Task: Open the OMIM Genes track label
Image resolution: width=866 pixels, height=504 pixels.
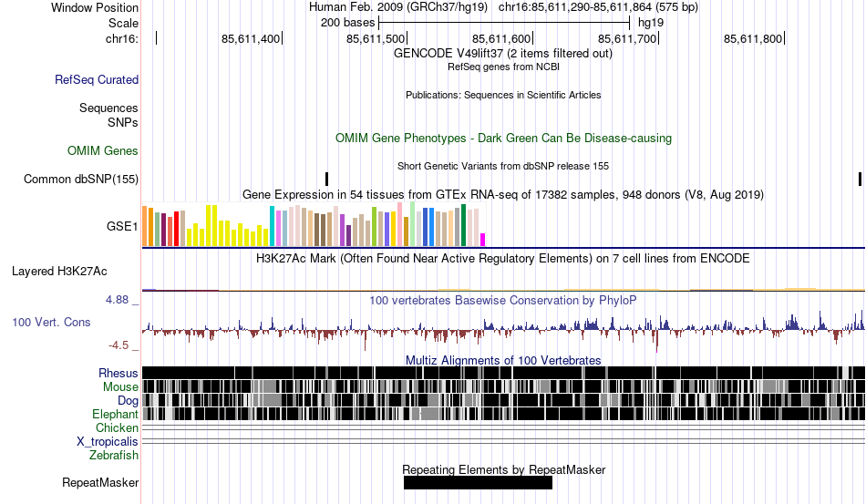Action: [103, 150]
